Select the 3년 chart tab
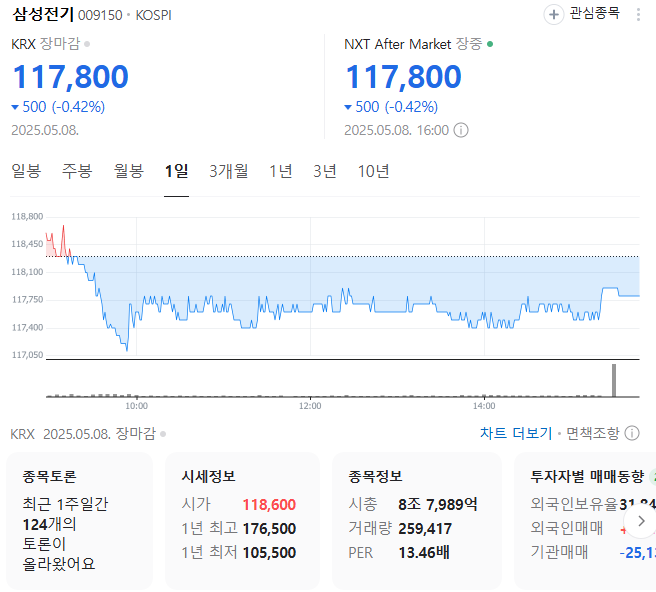 click(325, 171)
